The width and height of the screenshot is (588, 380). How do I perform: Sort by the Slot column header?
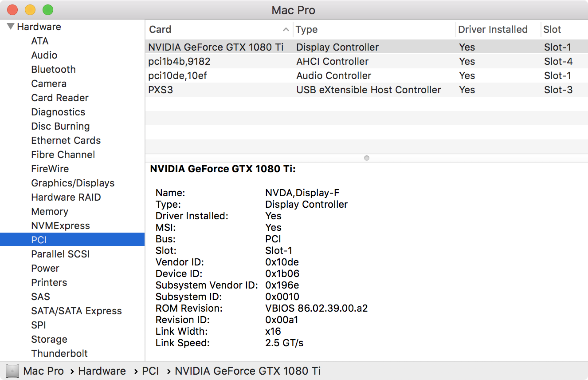pyautogui.click(x=552, y=30)
